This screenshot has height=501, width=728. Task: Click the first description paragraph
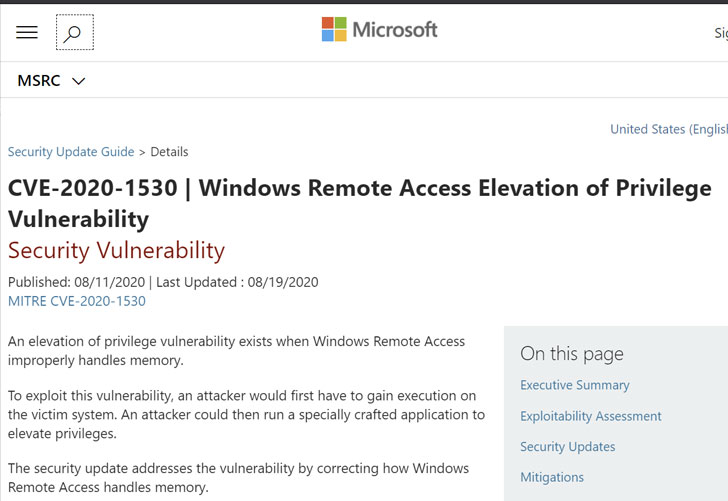pos(236,351)
